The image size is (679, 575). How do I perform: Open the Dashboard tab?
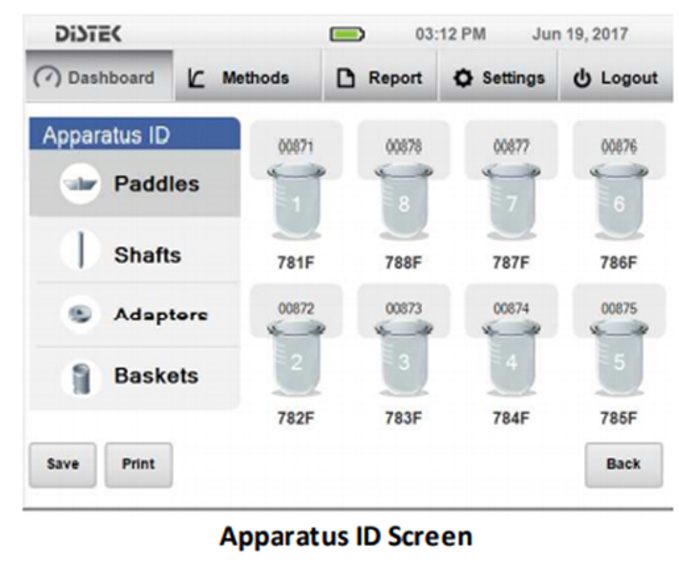pyautogui.click(x=98, y=78)
